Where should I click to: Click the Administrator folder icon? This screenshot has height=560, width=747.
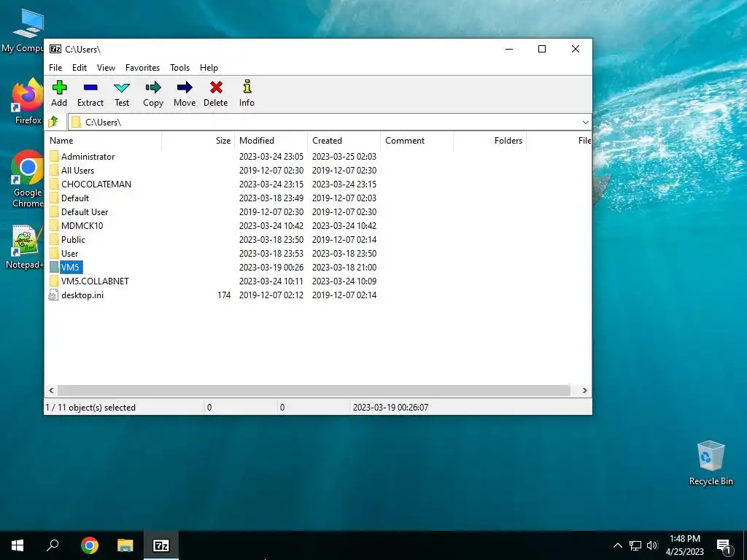pos(54,156)
